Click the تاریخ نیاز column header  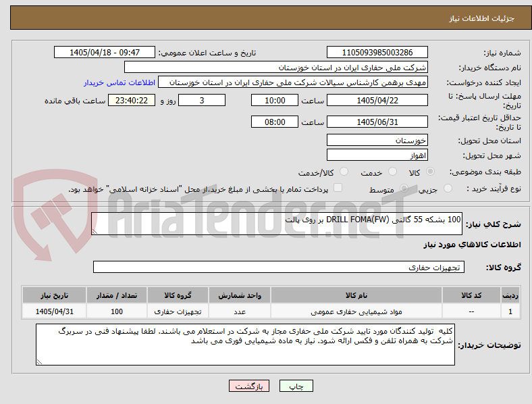tap(54, 295)
